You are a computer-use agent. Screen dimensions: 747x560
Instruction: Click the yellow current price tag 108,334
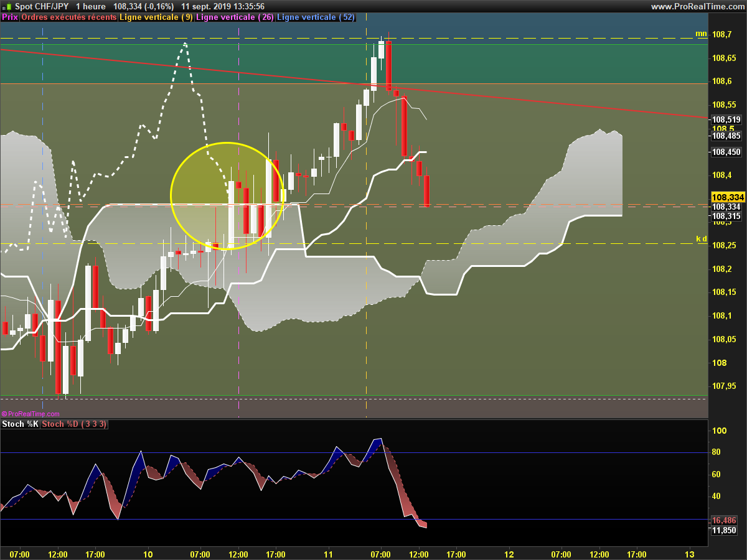click(726, 197)
